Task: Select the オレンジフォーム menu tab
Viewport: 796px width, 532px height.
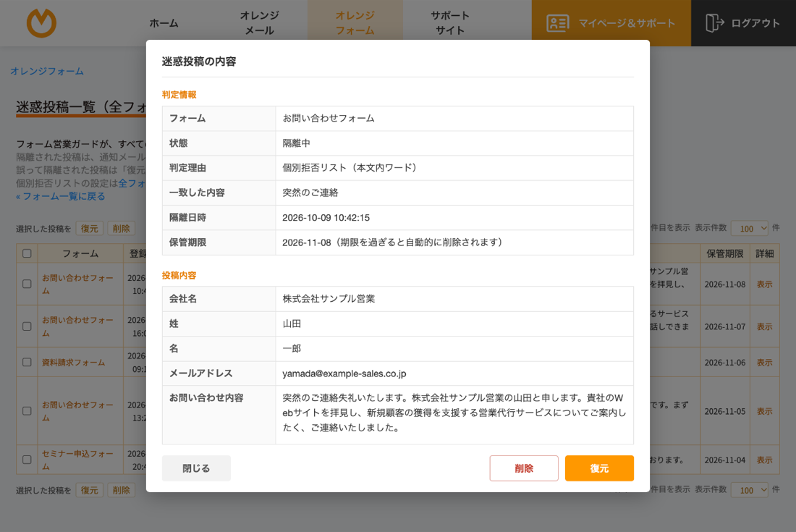Action: (x=355, y=23)
